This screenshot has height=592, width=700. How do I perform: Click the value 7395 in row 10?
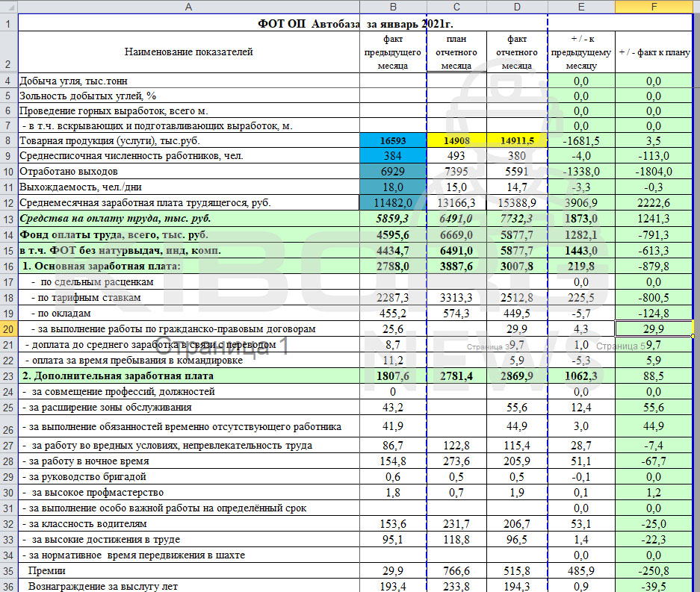pyautogui.click(x=456, y=171)
